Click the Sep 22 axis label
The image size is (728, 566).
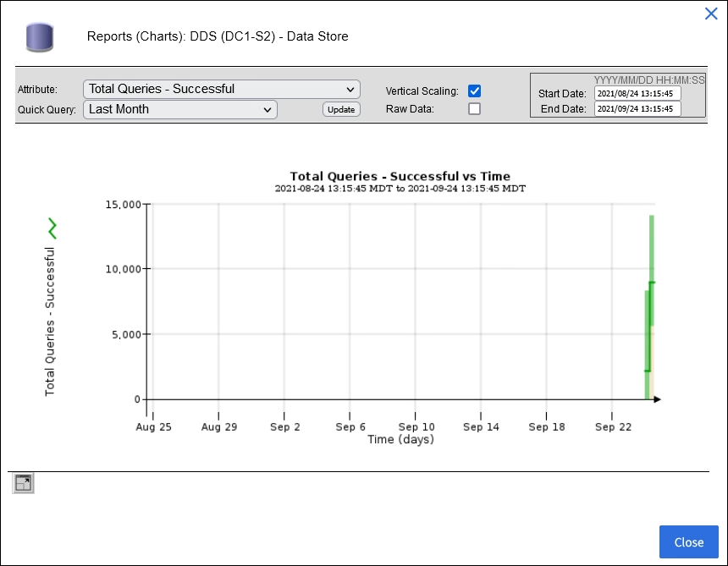(613, 427)
